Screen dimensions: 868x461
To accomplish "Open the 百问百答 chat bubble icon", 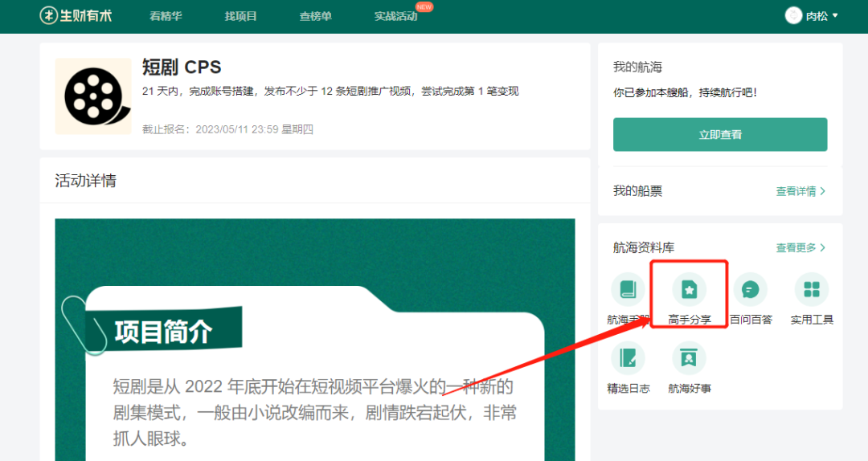I will tap(750, 289).
